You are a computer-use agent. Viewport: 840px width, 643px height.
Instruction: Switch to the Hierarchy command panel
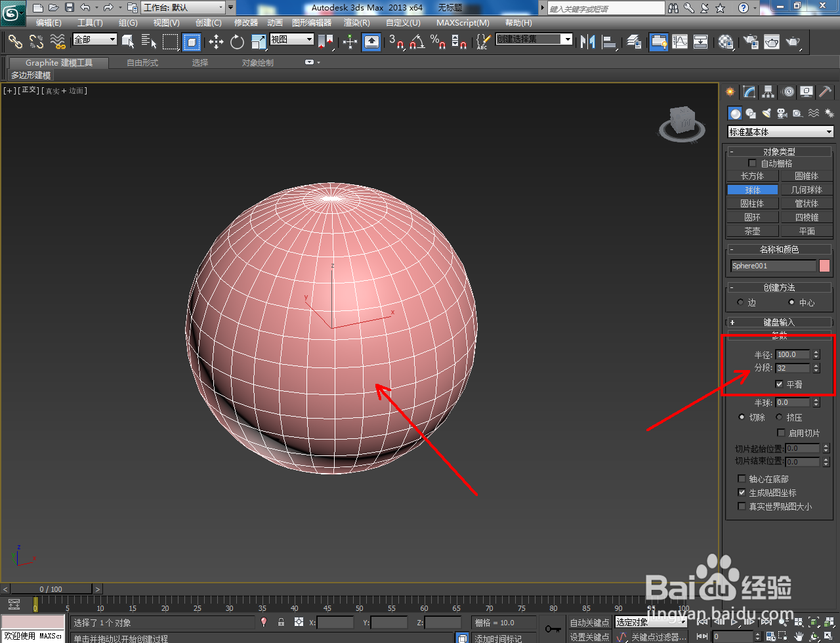coord(768,92)
